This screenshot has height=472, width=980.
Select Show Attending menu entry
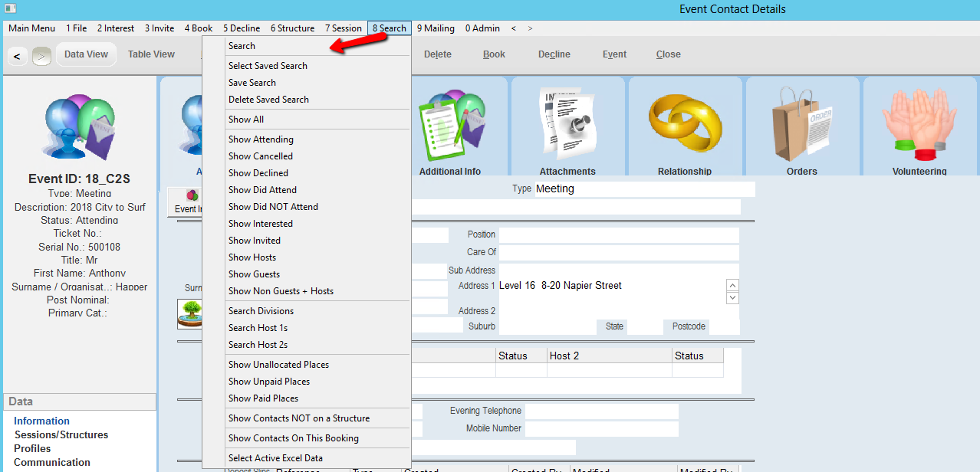click(x=261, y=139)
